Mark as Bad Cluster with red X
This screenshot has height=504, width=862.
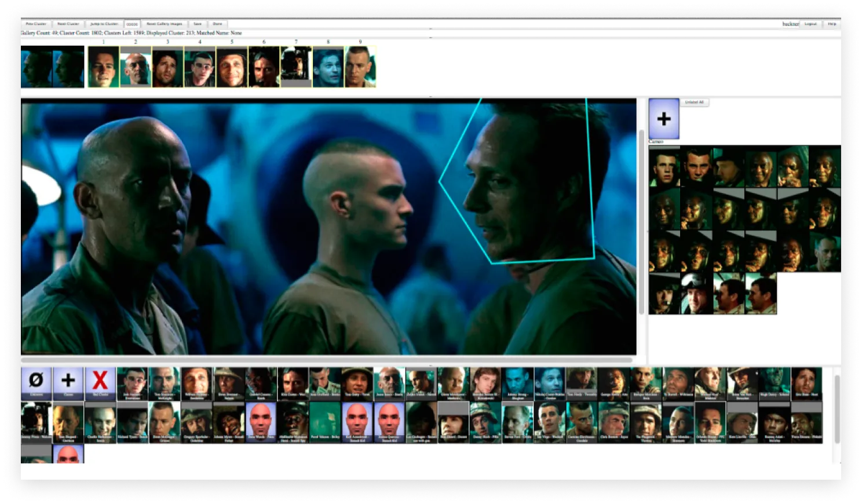[100, 383]
